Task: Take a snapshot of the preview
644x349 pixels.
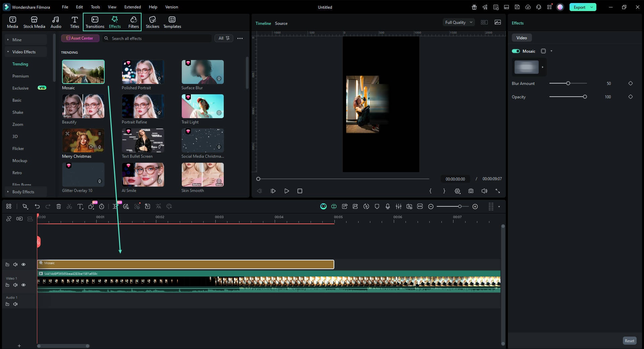Action: pyautogui.click(x=471, y=191)
